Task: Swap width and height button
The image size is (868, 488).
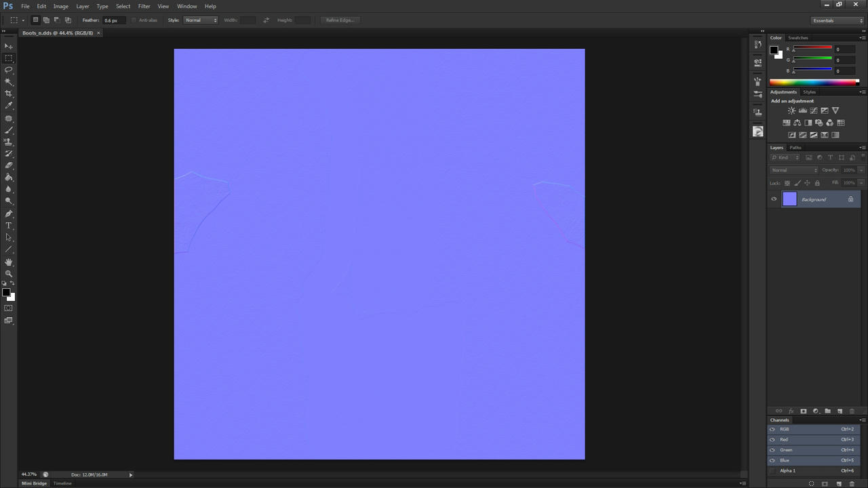Action: click(266, 20)
